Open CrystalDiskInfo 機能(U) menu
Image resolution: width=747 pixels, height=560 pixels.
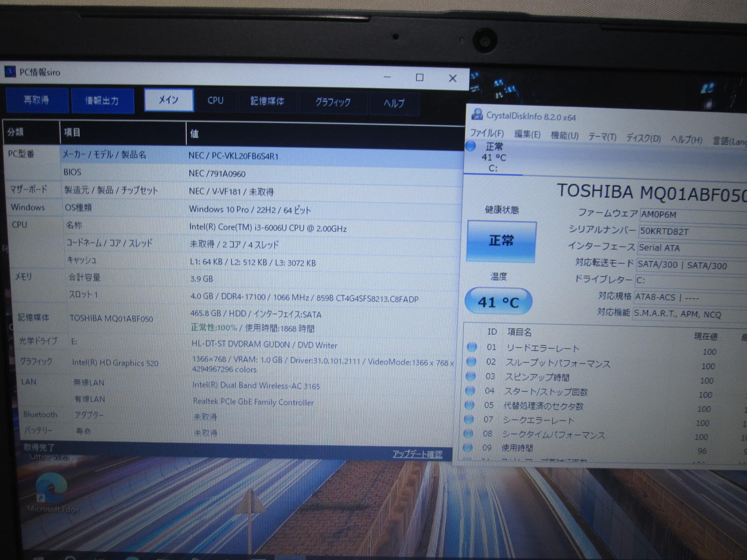[564, 135]
